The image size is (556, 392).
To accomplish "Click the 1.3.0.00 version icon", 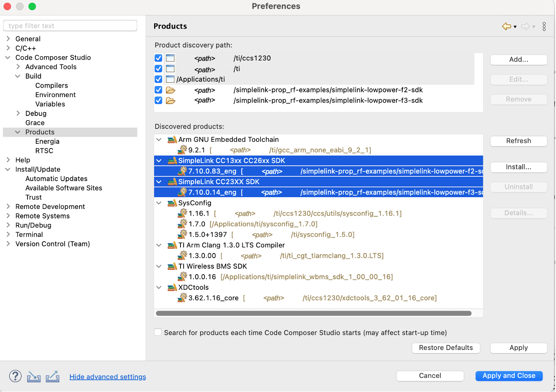I will click(x=182, y=256).
